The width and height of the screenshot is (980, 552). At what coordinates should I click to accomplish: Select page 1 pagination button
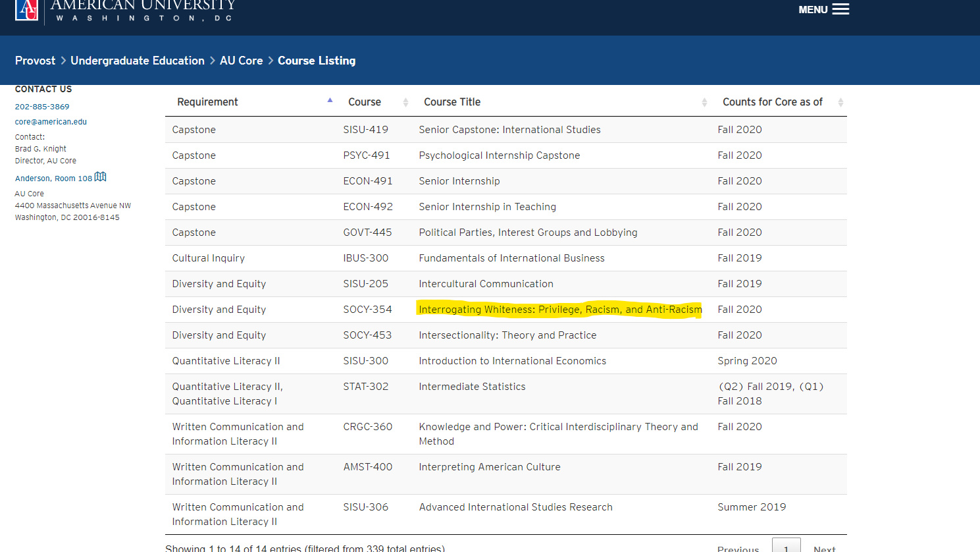coord(786,545)
